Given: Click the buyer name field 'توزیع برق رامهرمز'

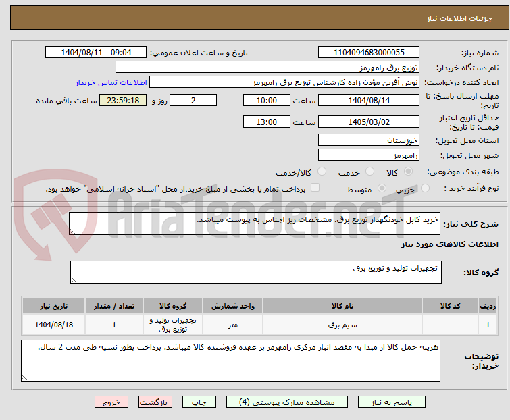Looking at the screenshot, I should tap(267, 68).
